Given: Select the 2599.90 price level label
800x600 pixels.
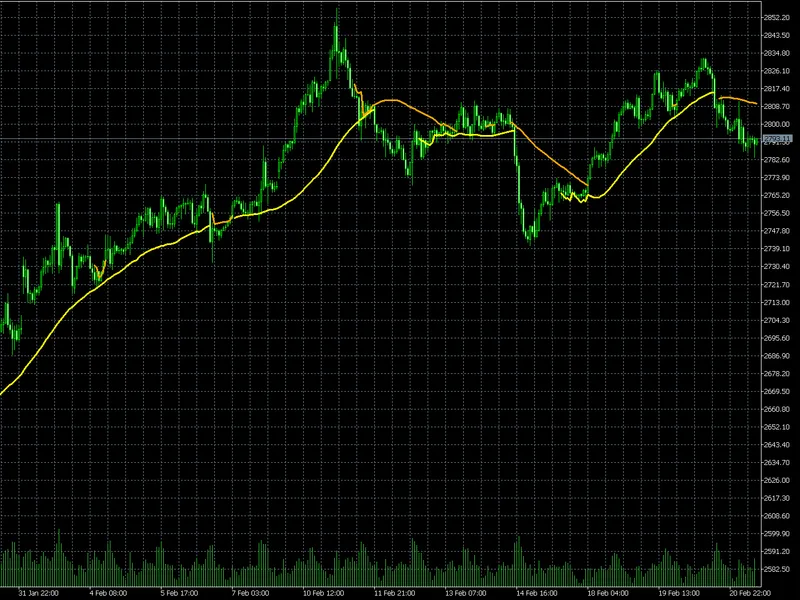Looking at the screenshot, I should pos(777,534).
